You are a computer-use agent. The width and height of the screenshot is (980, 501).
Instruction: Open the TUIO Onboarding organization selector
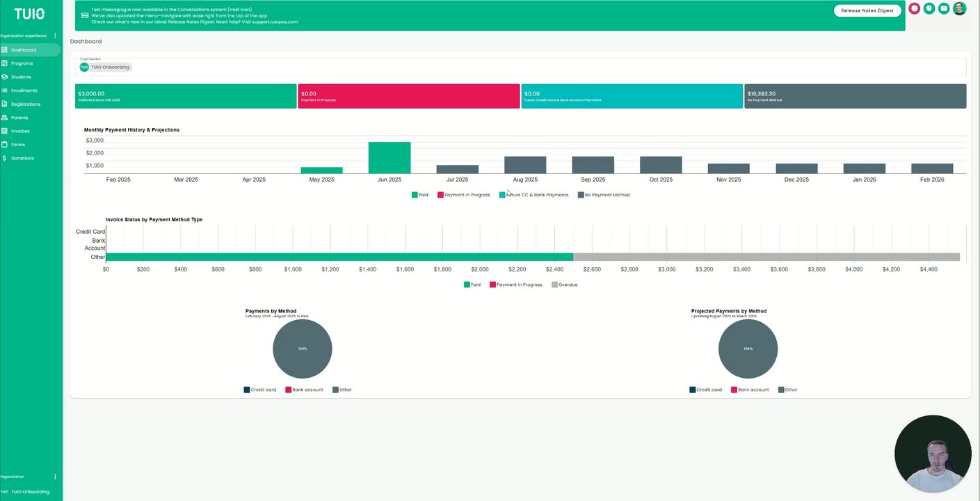106,67
